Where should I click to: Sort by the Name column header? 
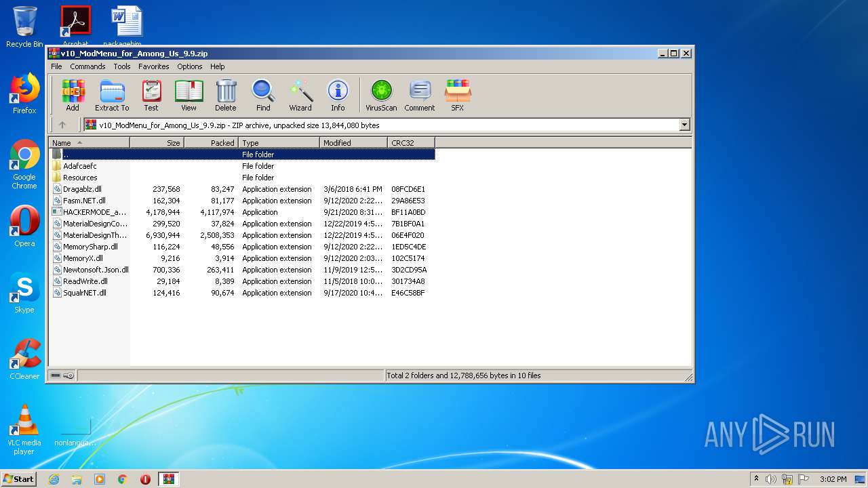[89, 142]
